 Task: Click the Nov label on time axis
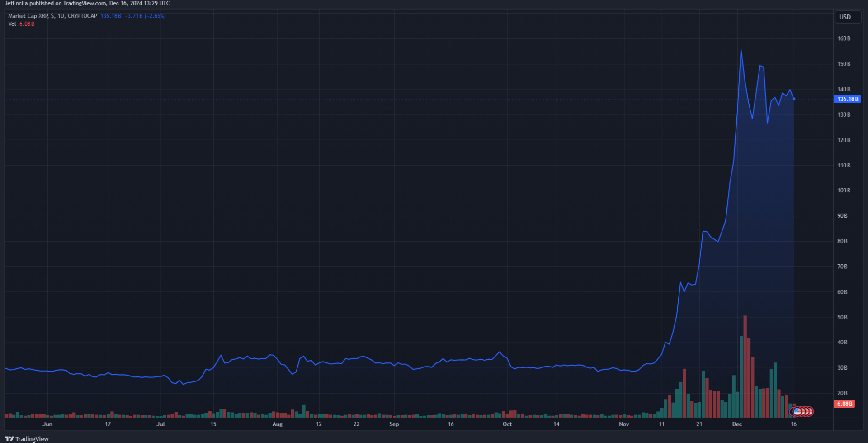624,424
